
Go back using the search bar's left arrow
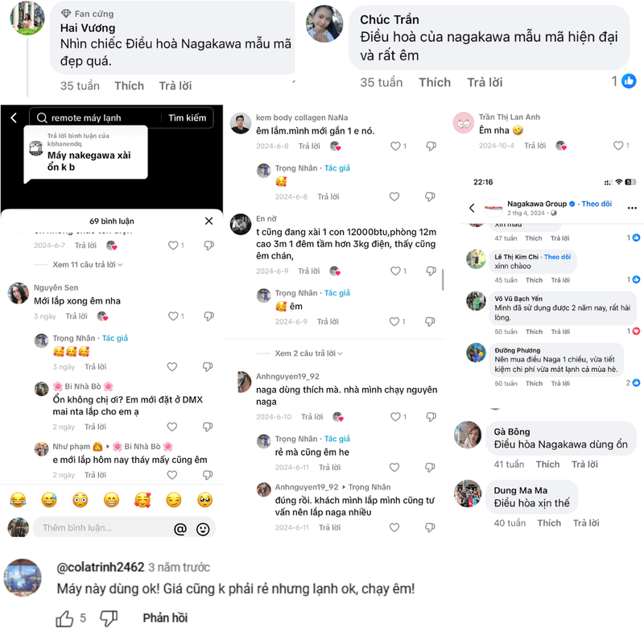coord(14,118)
